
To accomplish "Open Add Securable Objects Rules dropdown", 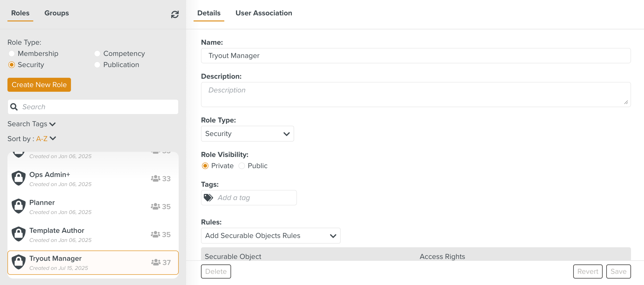I will coord(270,235).
